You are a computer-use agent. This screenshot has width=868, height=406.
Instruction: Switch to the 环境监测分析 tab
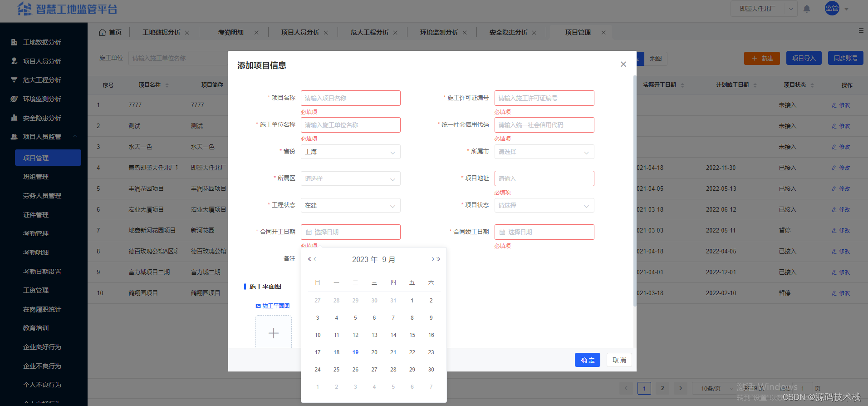pyautogui.click(x=439, y=32)
